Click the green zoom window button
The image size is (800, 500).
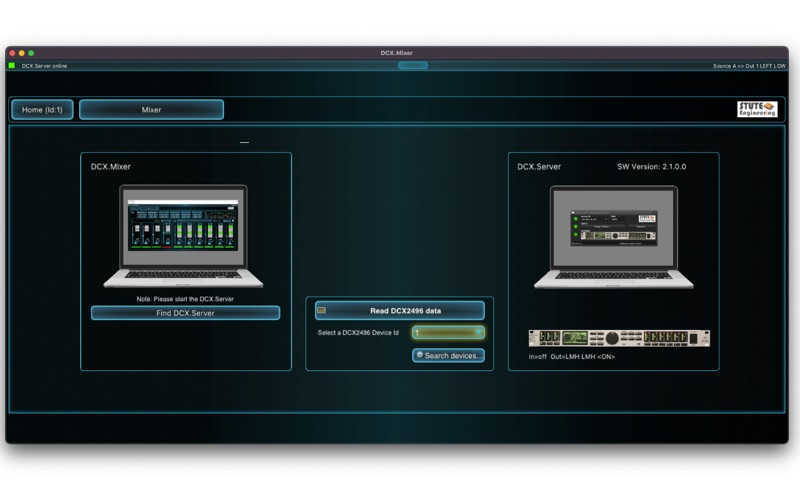point(31,53)
